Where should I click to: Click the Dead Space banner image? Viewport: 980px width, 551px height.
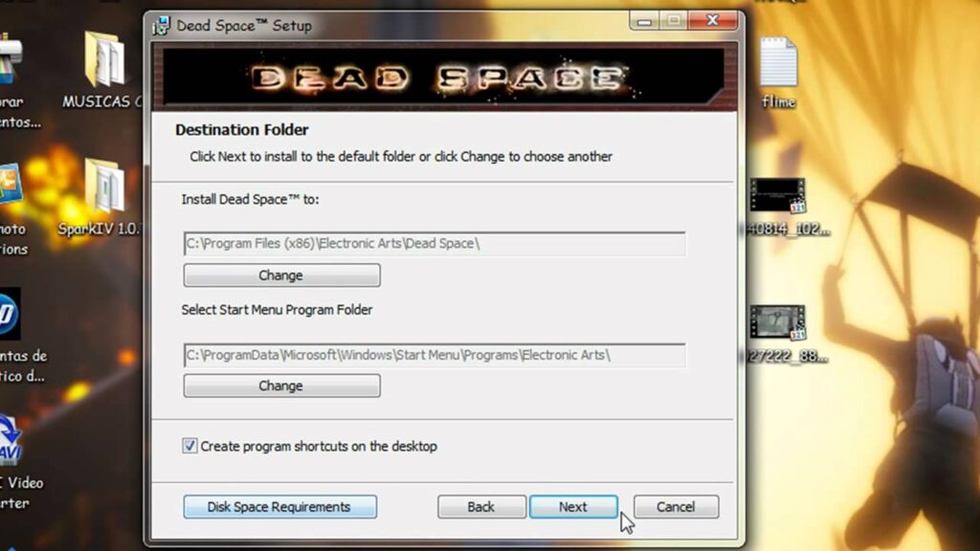click(444, 78)
